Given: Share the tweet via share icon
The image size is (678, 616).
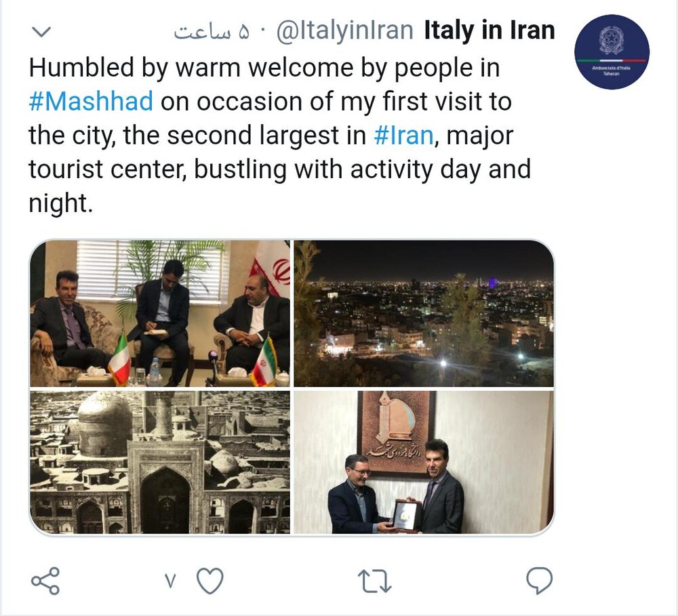Looking at the screenshot, I should coord(45,581).
